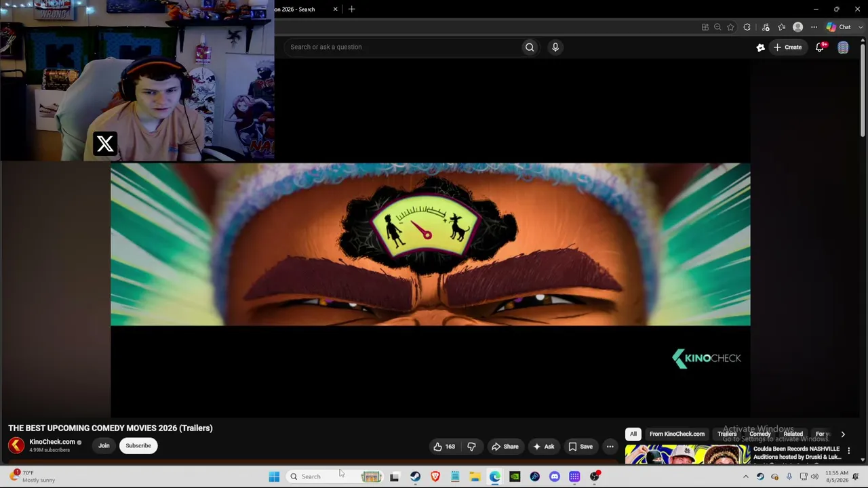The height and width of the screenshot is (488, 868).
Task: Open the weather widget showing 70°F
Action: pyautogui.click(x=33, y=476)
